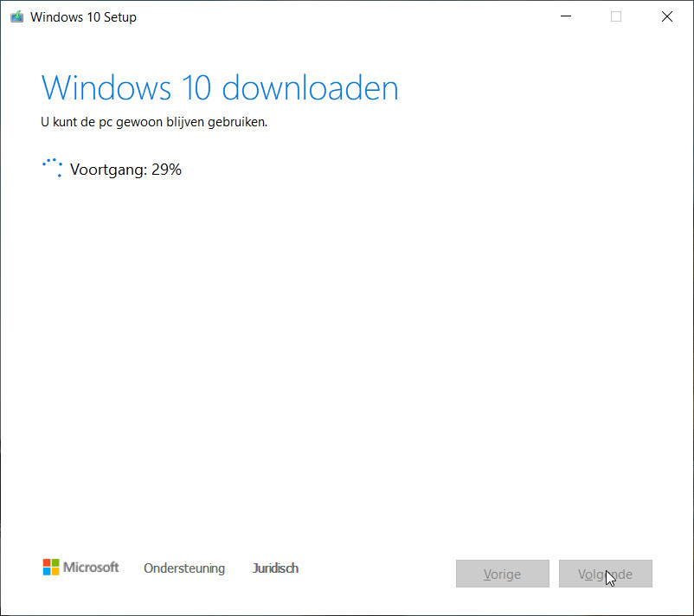Minimize the Windows 10 Setup window

[x=565, y=17]
